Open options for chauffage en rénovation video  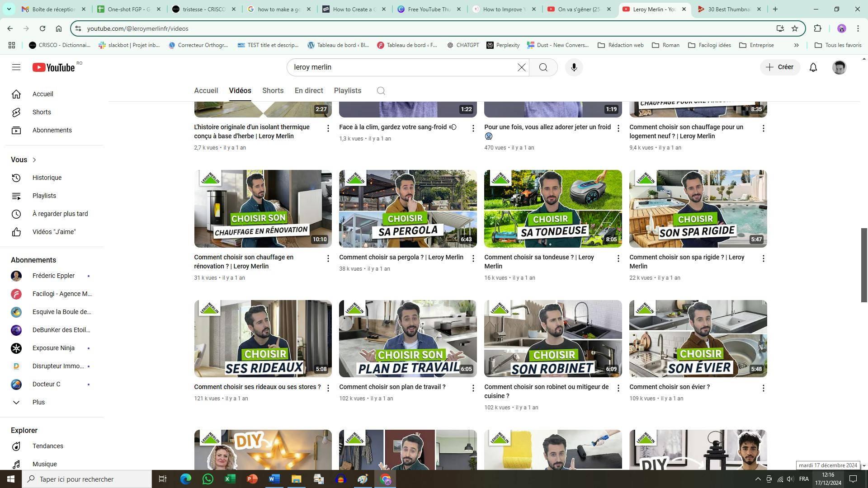[328, 258]
